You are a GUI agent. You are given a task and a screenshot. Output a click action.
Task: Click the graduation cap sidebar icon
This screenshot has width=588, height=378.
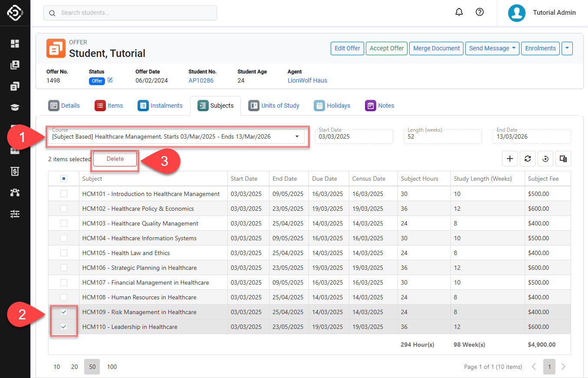(15, 107)
